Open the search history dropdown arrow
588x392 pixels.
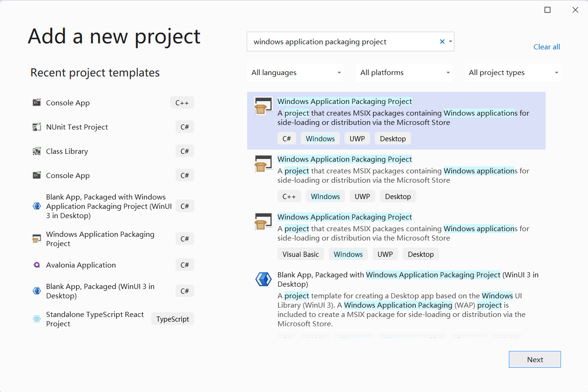[450, 41]
